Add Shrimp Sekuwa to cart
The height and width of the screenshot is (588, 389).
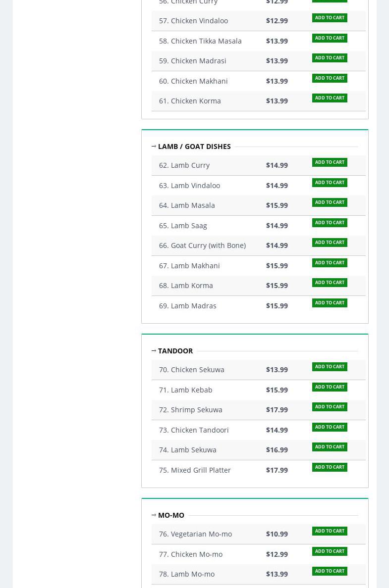[330, 407]
